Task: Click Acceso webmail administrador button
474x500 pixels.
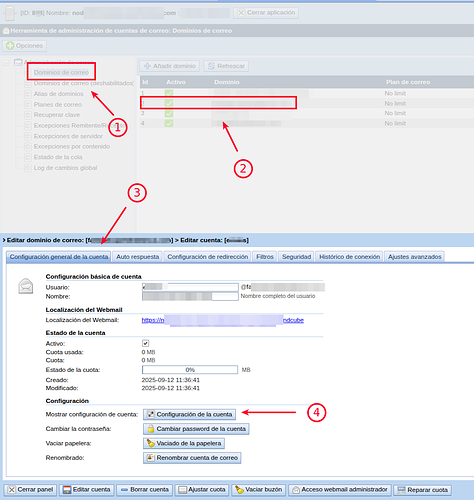Action: [x=340, y=490]
